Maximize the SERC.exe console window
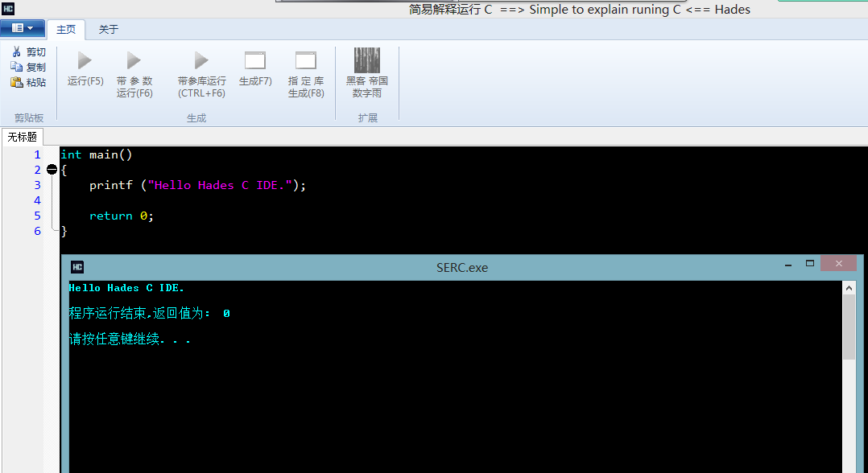 (810, 263)
